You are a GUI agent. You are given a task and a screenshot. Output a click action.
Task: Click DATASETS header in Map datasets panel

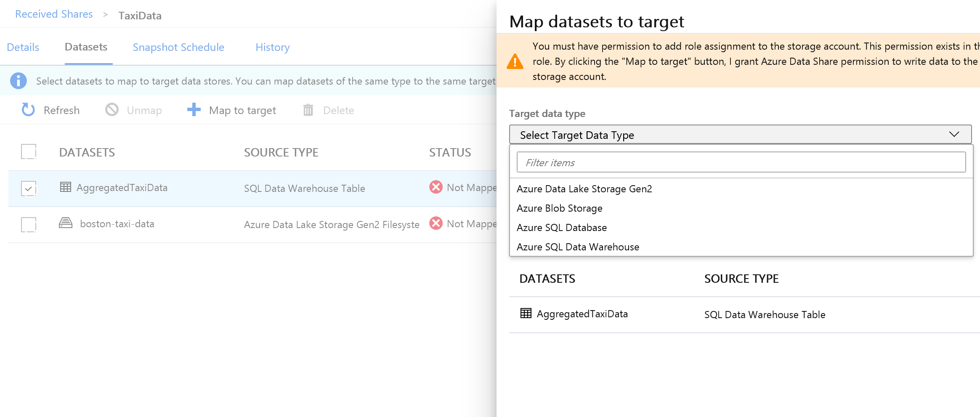click(x=547, y=279)
